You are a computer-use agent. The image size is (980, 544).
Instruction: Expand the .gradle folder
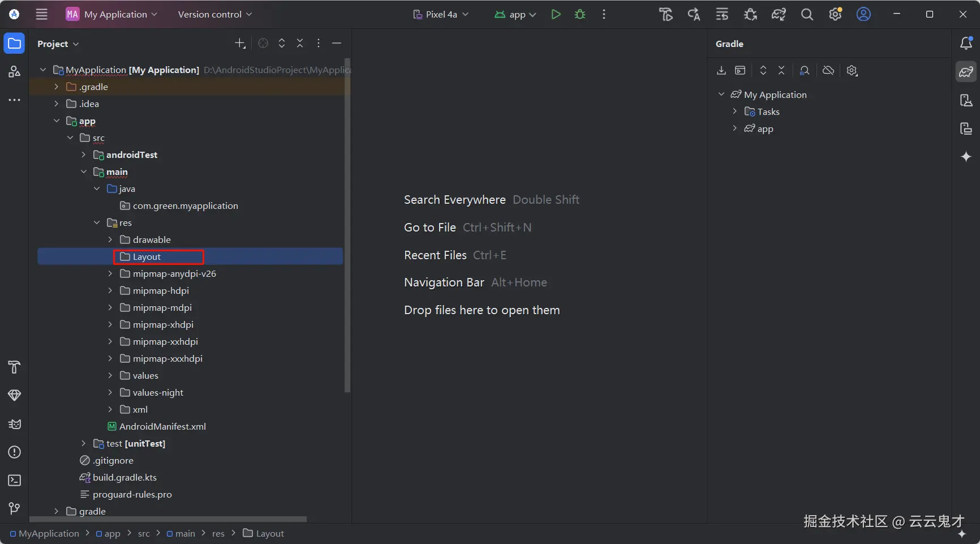[x=56, y=87]
